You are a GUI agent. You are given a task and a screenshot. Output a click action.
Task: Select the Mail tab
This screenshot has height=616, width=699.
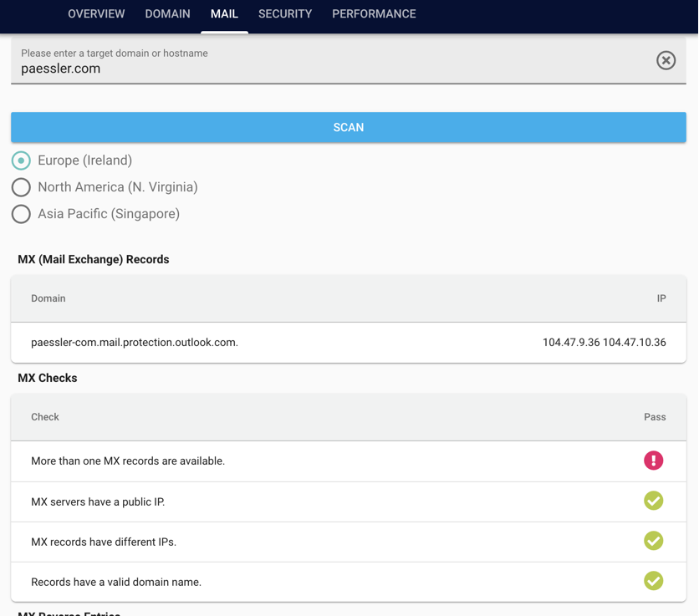[224, 14]
